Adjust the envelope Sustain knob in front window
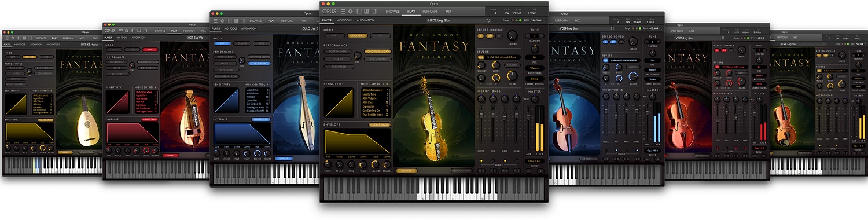The image size is (868, 220). point(375,164)
